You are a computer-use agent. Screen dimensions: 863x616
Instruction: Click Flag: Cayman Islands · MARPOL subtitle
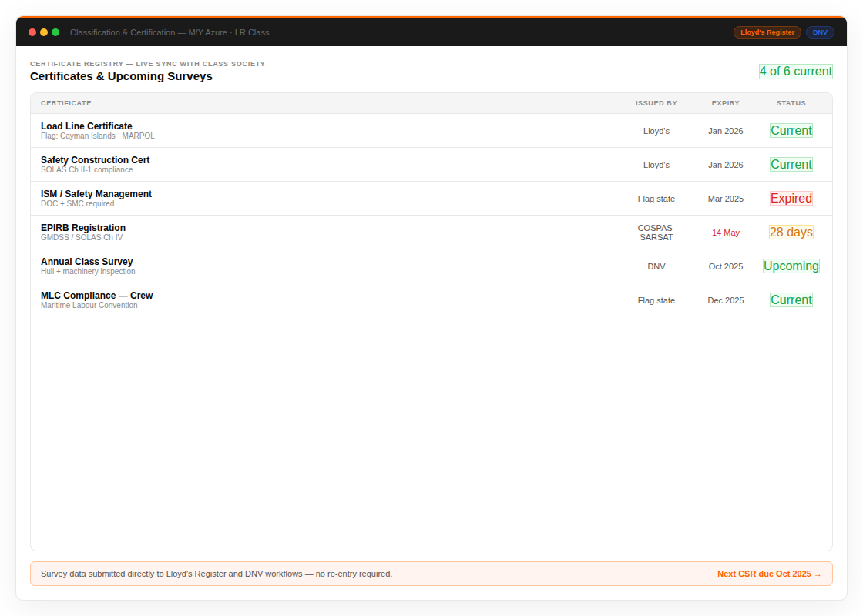pyautogui.click(x=97, y=136)
